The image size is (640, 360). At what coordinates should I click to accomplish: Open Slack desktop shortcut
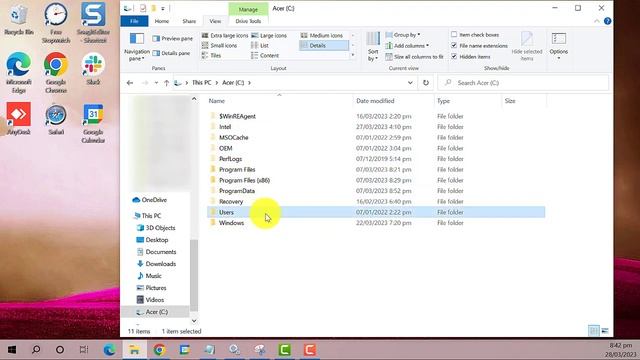[93, 69]
